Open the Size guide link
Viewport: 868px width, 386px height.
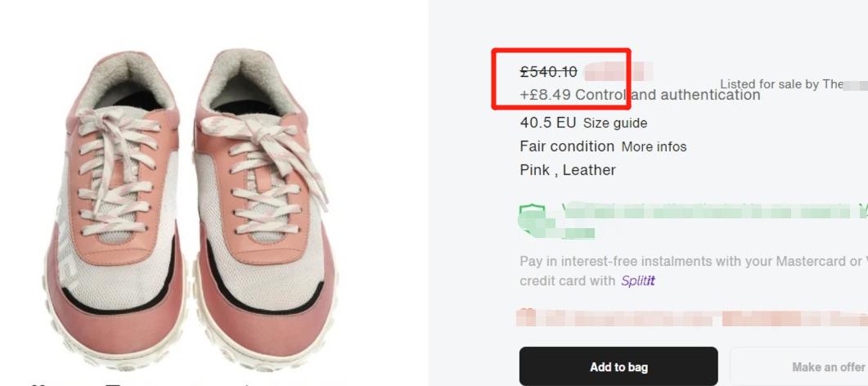point(614,123)
